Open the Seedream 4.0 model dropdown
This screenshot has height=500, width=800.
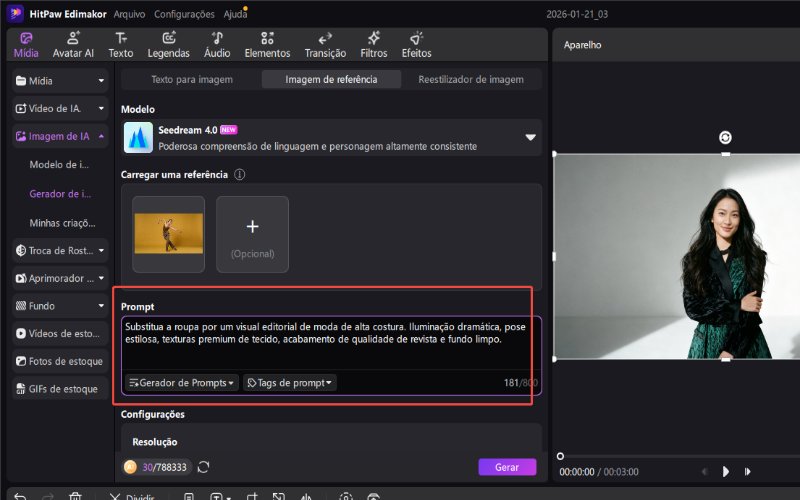click(x=331, y=137)
